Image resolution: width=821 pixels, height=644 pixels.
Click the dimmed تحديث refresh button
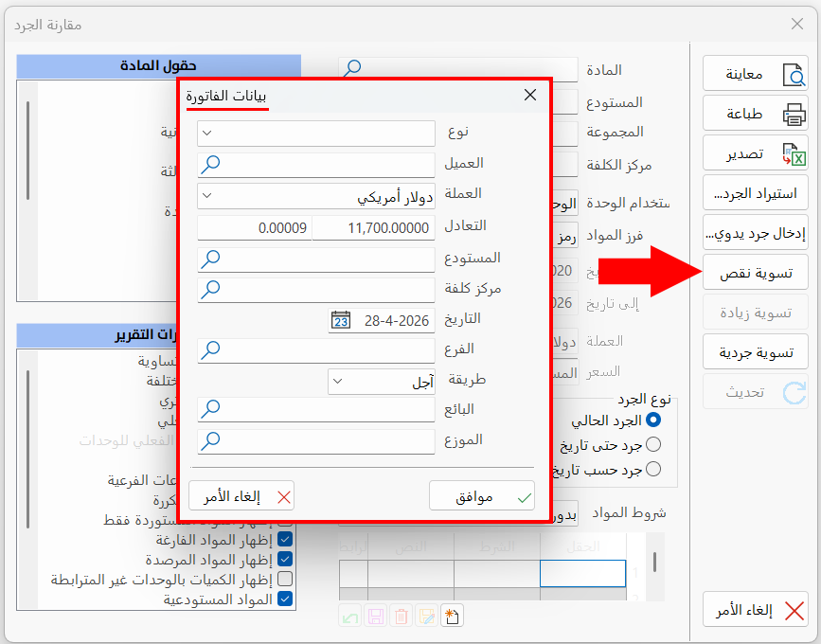(756, 392)
